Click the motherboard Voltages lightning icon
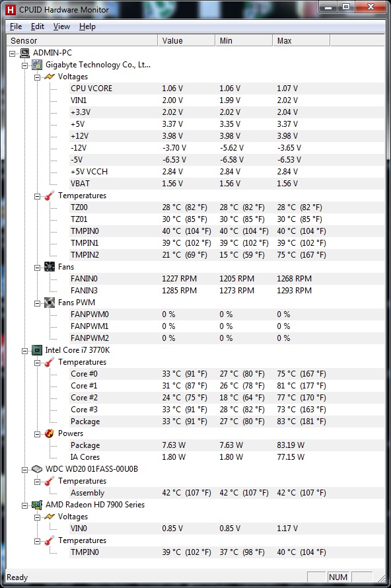The width and height of the screenshot is (391, 588). [50, 77]
